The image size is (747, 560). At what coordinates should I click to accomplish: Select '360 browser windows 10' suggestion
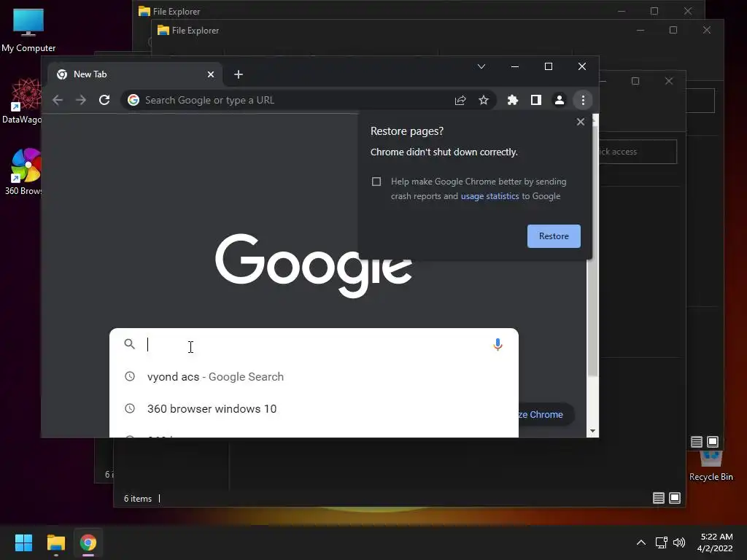pos(314,408)
